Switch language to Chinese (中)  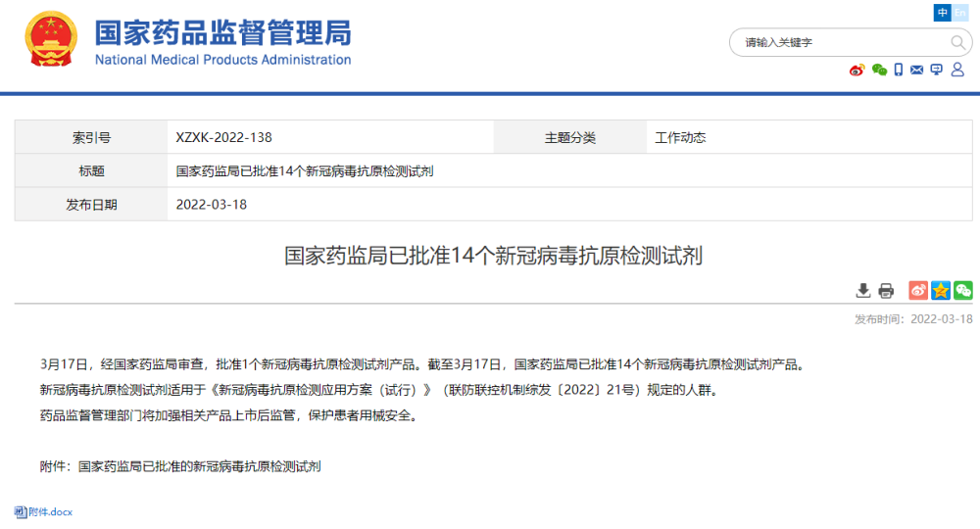943,13
